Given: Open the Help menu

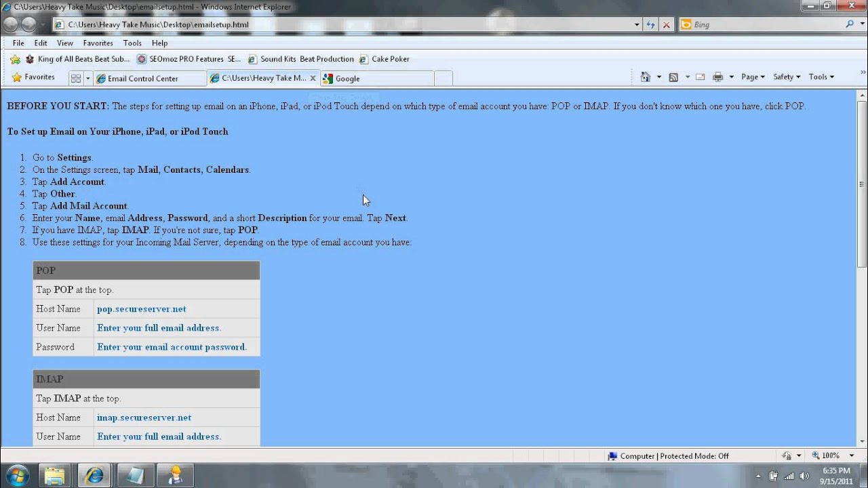Looking at the screenshot, I should coord(159,43).
